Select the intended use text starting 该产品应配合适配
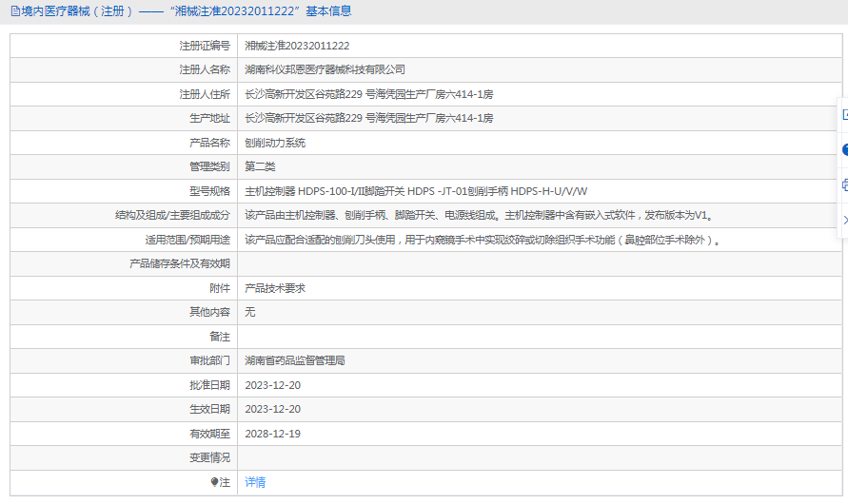The width and height of the screenshot is (848, 504). (x=483, y=240)
